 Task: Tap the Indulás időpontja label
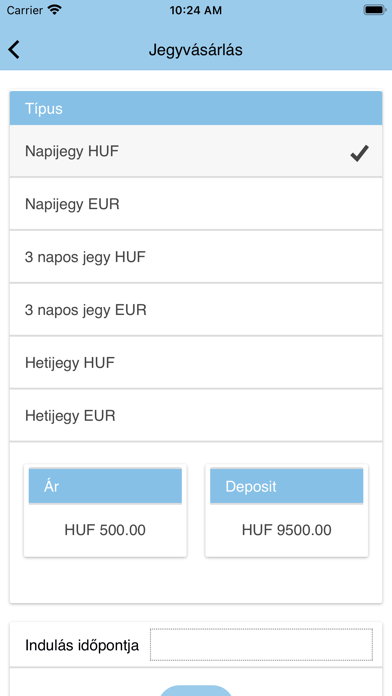tap(82, 645)
